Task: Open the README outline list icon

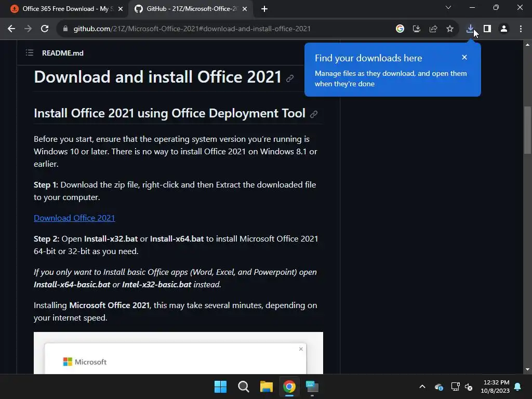Action: [30, 52]
